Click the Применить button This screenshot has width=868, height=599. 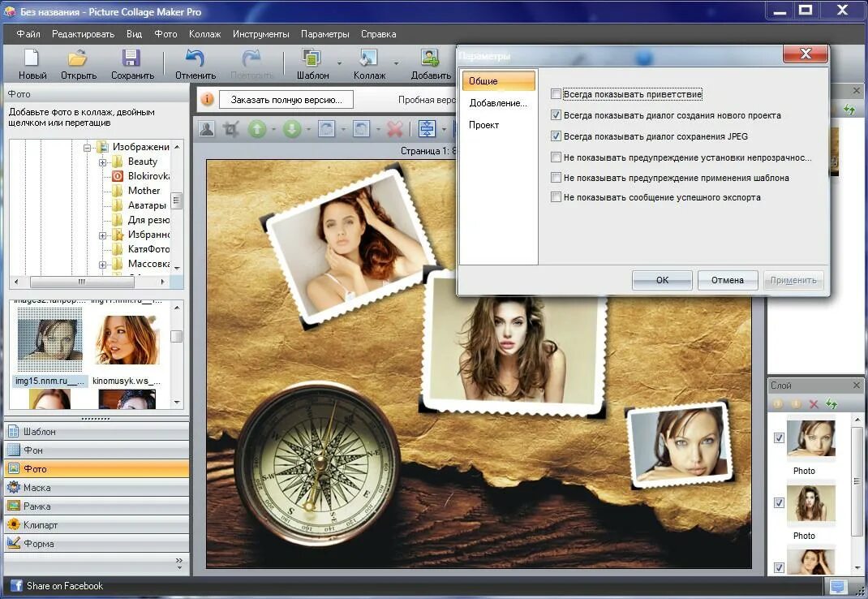tap(793, 280)
